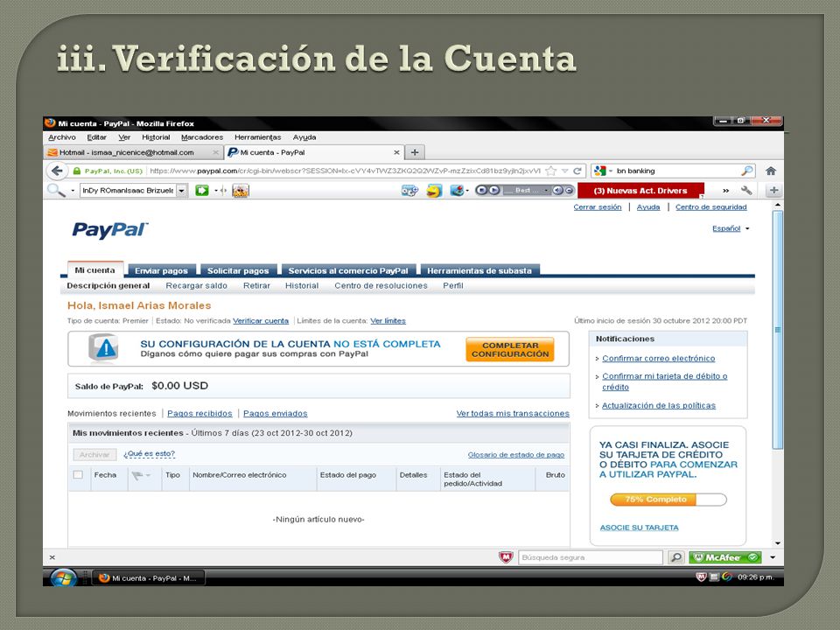Switch to the Hotmail browser tab
This screenshot has width=840, height=630.
coord(134,152)
